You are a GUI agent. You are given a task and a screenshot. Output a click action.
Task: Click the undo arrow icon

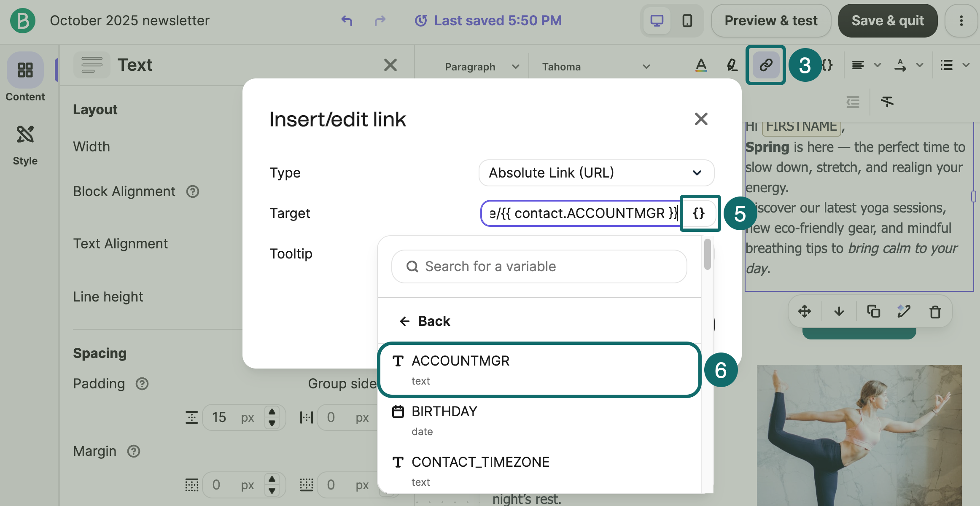pyautogui.click(x=347, y=20)
